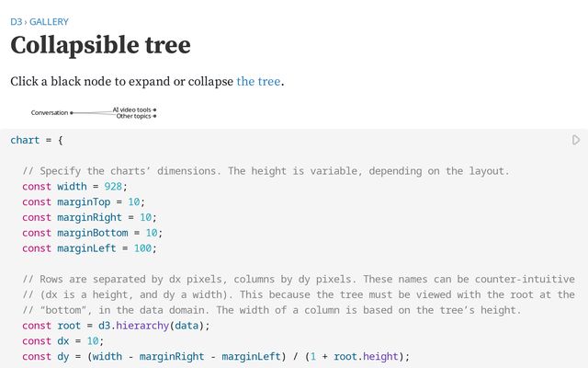Viewport: 588px width, 368px height.
Task: Collapse the Conversation root node dot
Action: pos(72,113)
